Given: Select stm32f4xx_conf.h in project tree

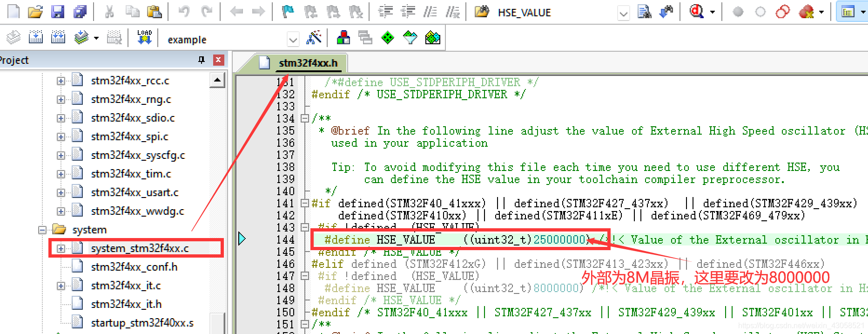Looking at the screenshot, I should point(134,267).
